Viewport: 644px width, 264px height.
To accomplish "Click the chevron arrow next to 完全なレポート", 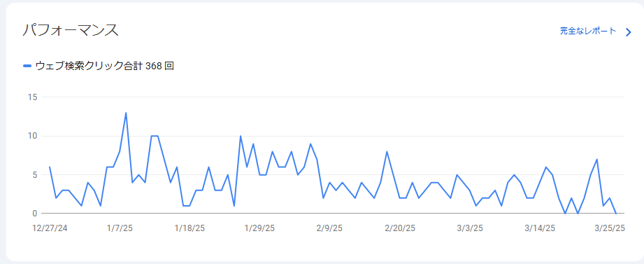I will [x=628, y=32].
